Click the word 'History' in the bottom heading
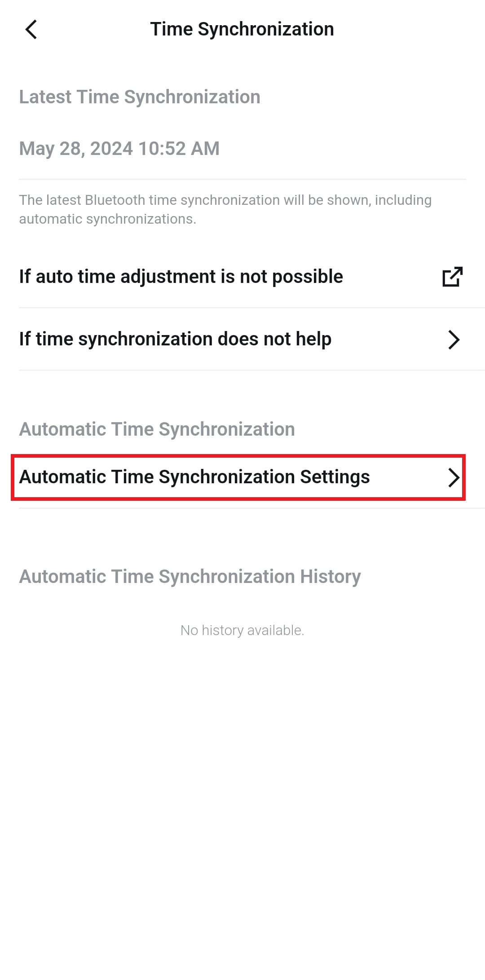 click(x=330, y=577)
